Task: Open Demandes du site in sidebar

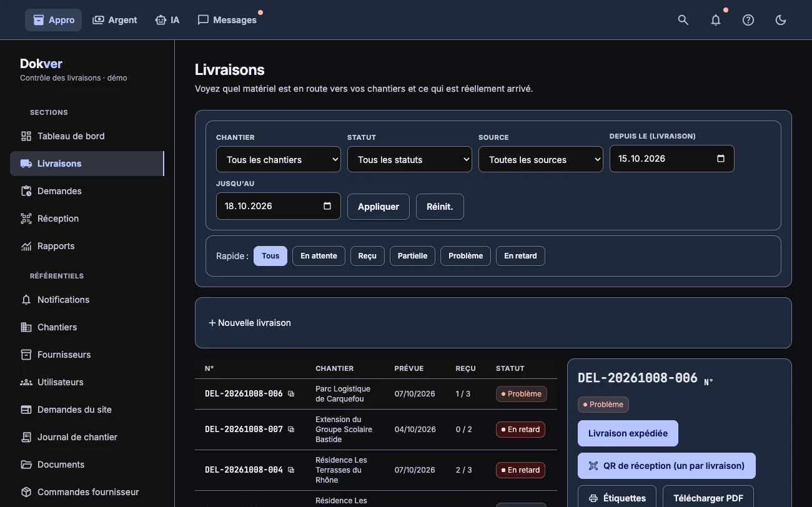Action: coord(87,410)
